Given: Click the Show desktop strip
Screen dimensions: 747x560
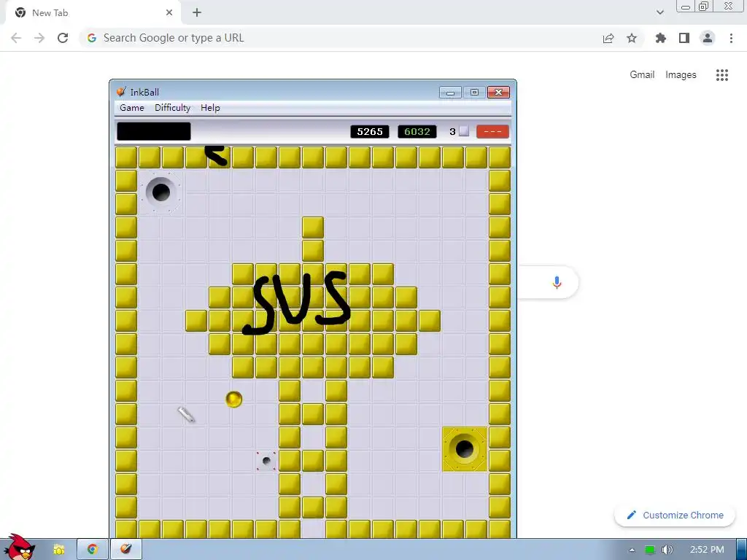Looking at the screenshot, I should pos(742,550).
